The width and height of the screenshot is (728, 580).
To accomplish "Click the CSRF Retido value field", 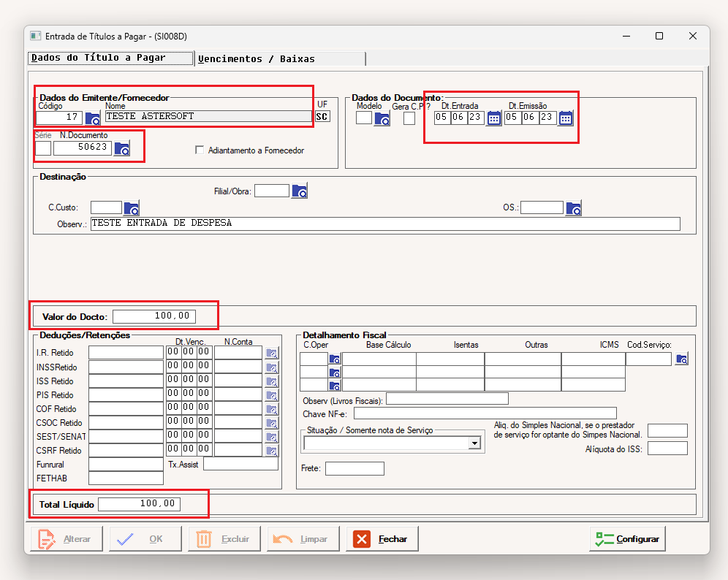I will point(126,450).
